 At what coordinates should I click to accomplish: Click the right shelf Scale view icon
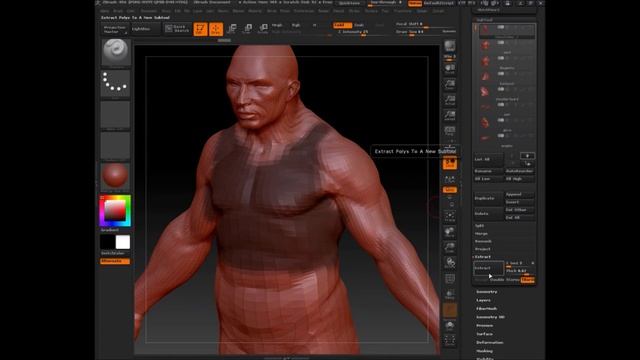pos(449,248)
